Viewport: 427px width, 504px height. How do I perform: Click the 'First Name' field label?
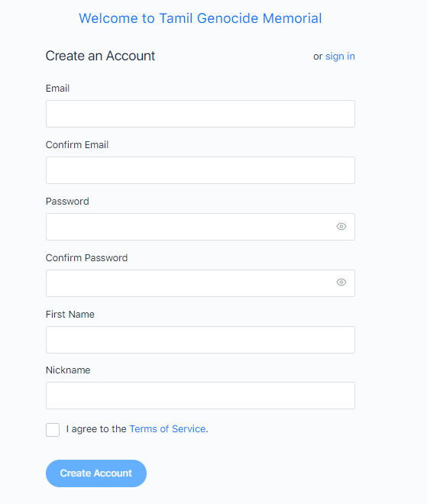point(70,315)
